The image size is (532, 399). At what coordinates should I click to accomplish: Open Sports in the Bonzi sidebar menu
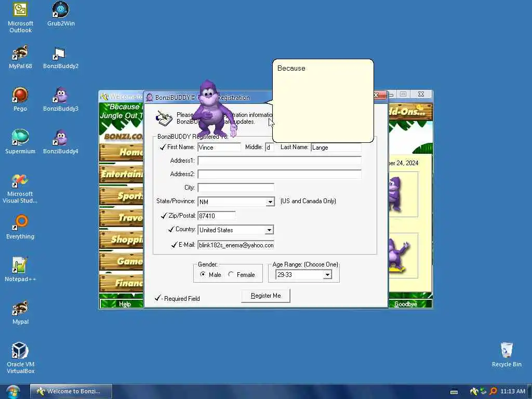click(x=121, y=196)
